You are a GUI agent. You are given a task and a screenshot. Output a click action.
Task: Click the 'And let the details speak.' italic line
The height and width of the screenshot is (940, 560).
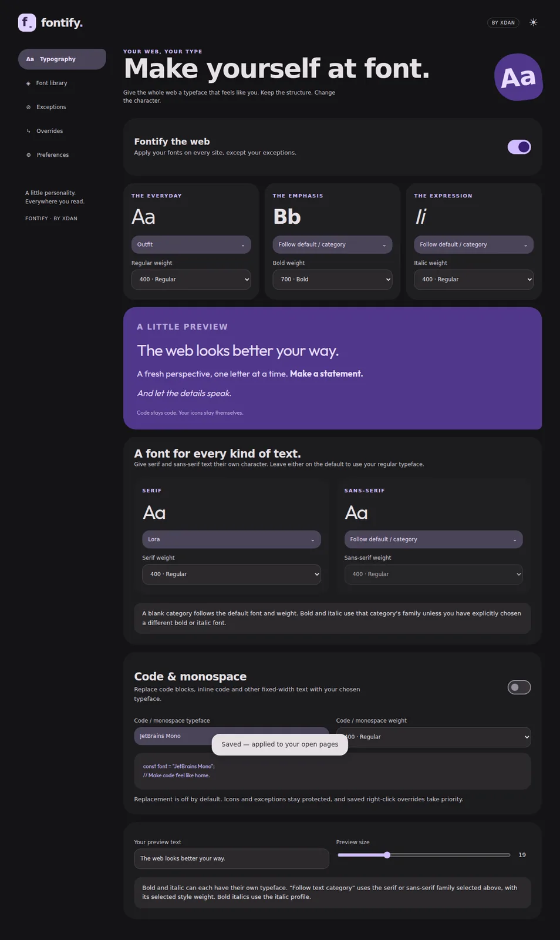[184, 394]
